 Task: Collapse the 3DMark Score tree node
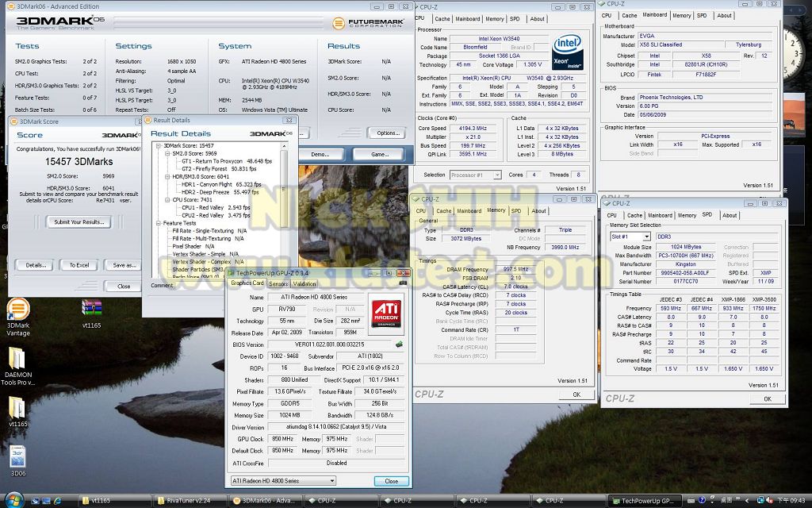click(158, 146)
